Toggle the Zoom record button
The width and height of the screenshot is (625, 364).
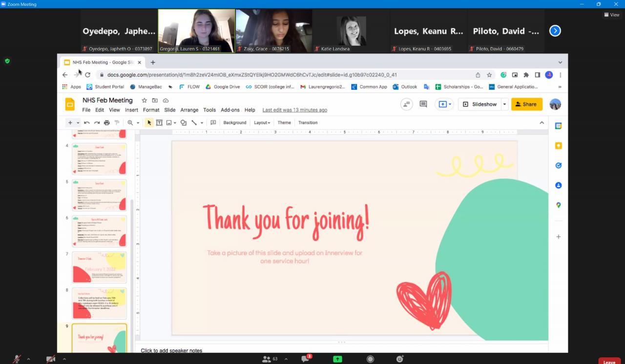[370, 359]
